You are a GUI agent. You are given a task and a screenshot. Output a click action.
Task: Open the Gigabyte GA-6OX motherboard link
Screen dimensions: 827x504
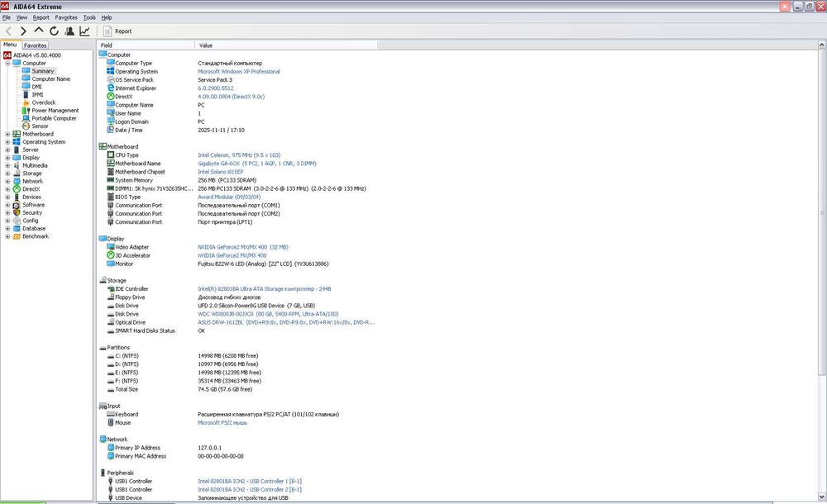click(x=257, y=164)
